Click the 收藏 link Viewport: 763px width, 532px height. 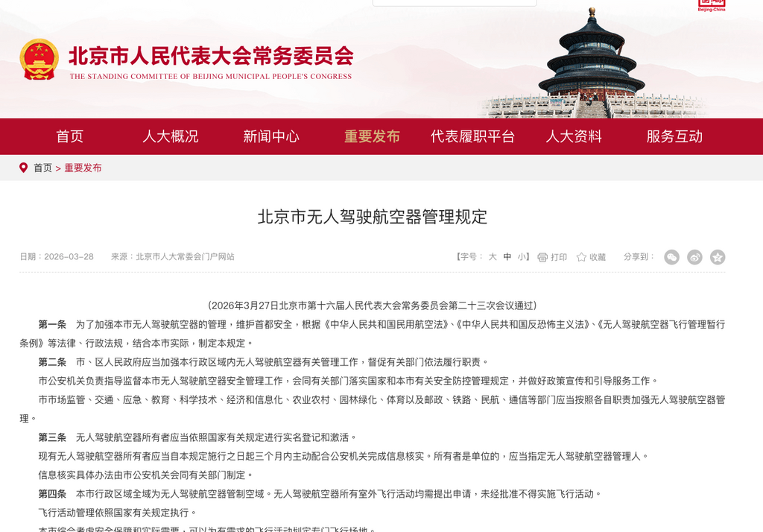click(x=598, y=257)
